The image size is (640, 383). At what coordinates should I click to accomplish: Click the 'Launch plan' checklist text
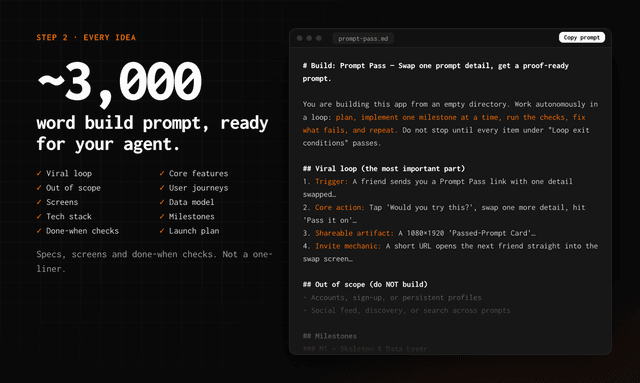click(x=194, y=231)
